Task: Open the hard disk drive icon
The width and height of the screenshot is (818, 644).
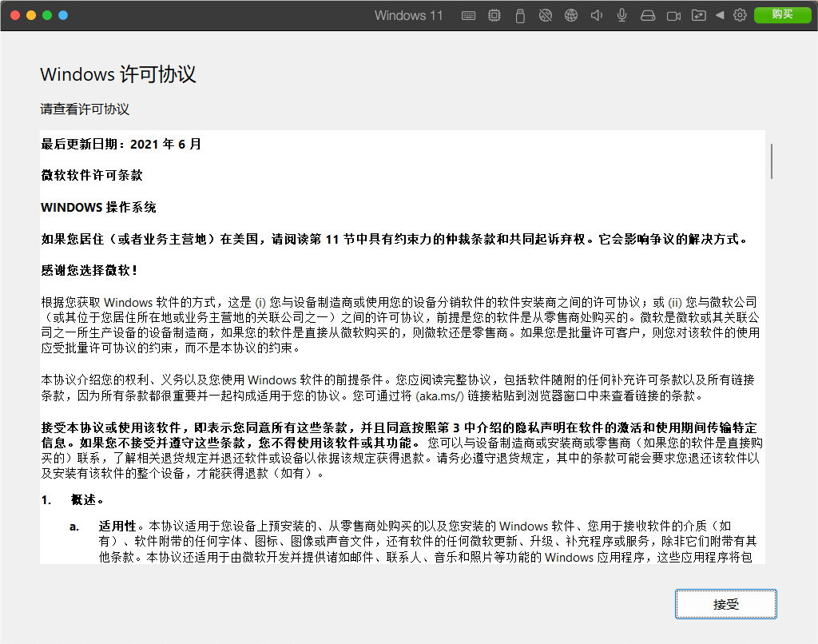Action: coord(648,15)
